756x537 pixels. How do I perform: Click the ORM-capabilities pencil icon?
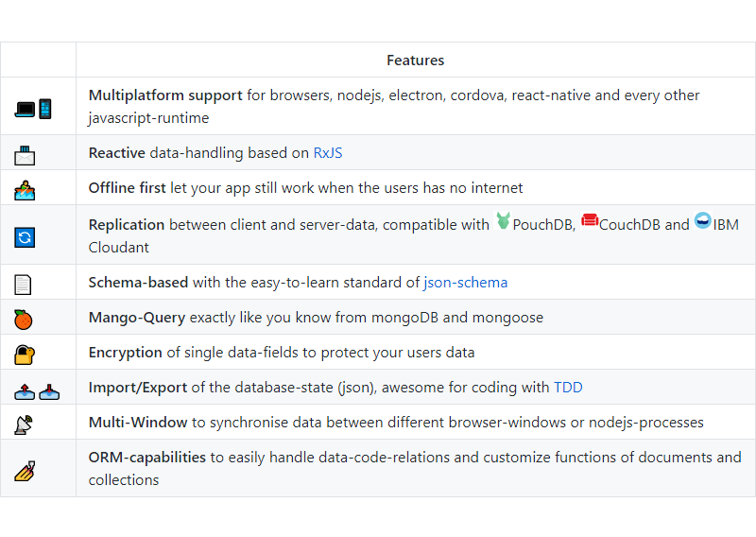pyautogui.click(x=25, y=469)
